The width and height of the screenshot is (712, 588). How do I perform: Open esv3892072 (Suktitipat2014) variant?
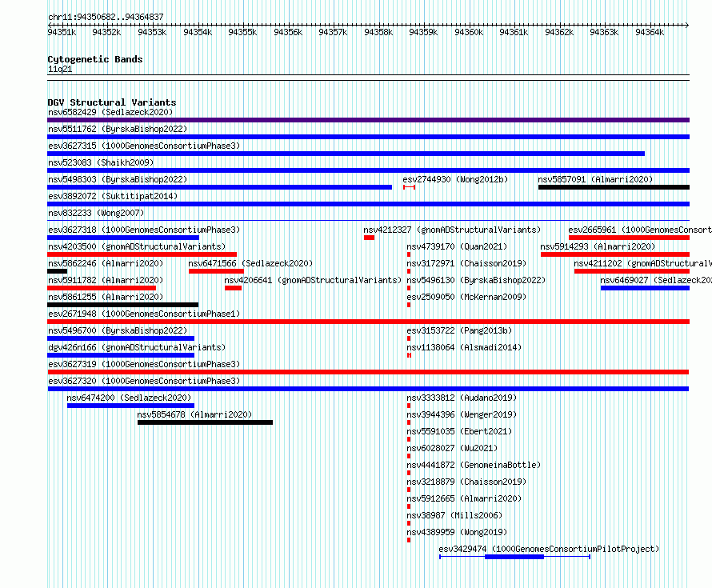pos(113,196)
